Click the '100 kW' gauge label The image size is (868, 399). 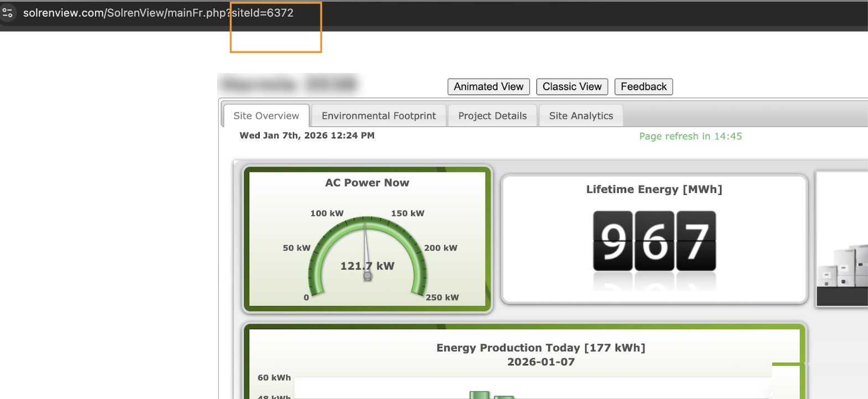(327, 214)
